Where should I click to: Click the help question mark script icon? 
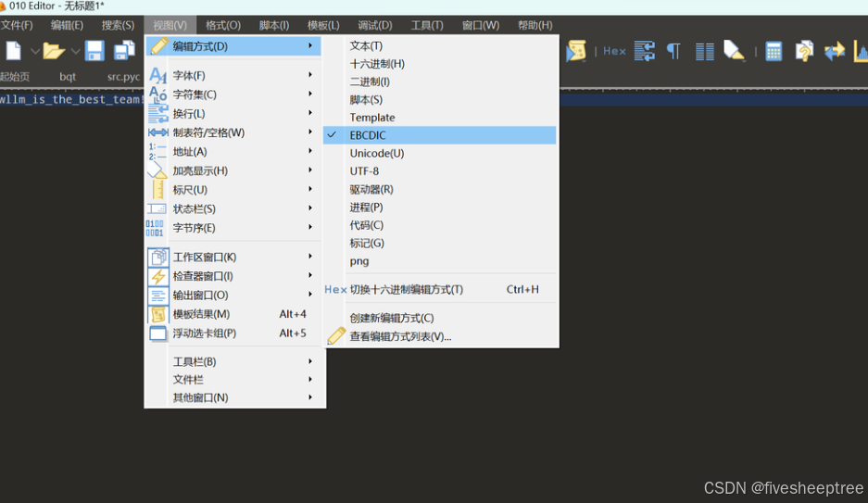coord(804,51)
